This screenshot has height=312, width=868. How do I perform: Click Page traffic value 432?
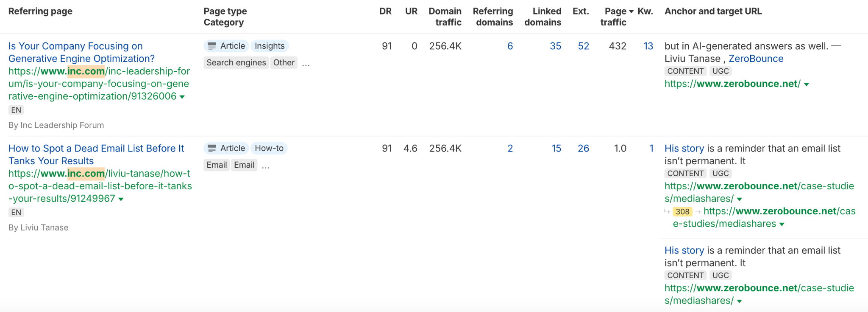618,46
